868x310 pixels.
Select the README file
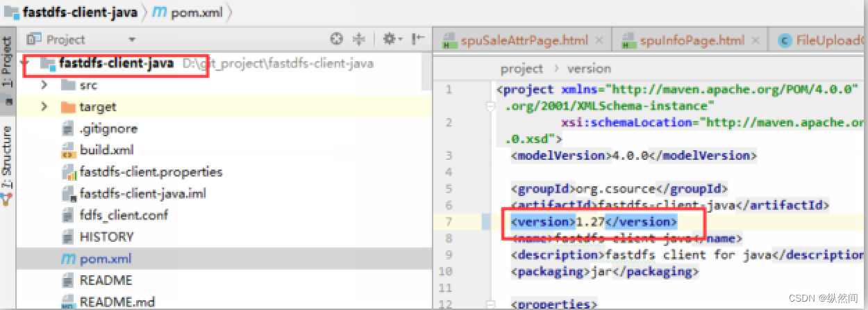click(x=106, y=280)
